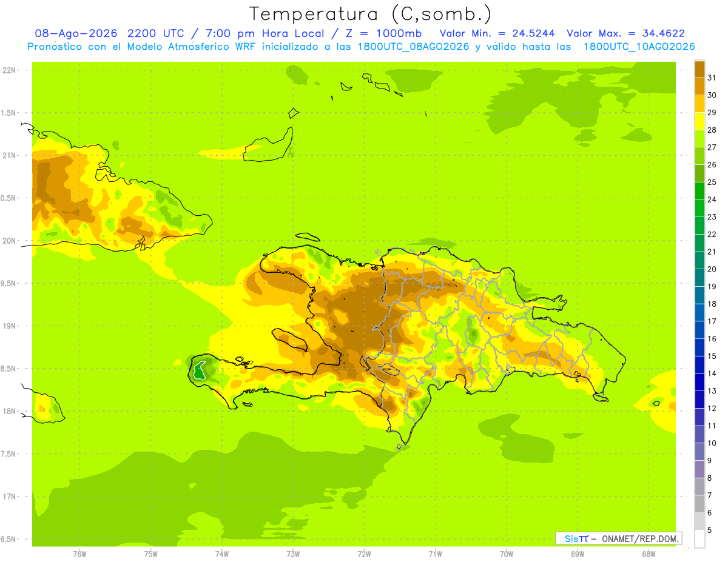This screenshot has width=728, height=562.
Task: Click the purple legend swatch between 9 and 10
Action: click(x=699, y=452)
